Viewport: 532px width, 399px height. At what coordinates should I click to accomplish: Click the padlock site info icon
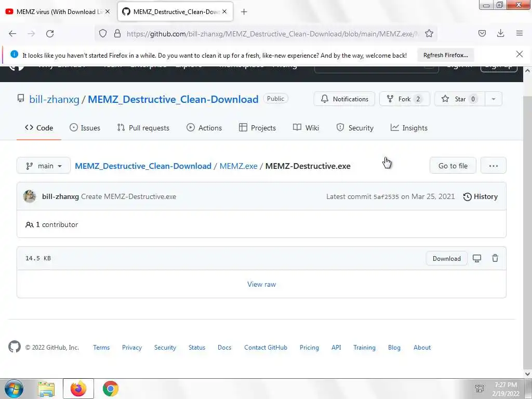click(x=117, y=34)
